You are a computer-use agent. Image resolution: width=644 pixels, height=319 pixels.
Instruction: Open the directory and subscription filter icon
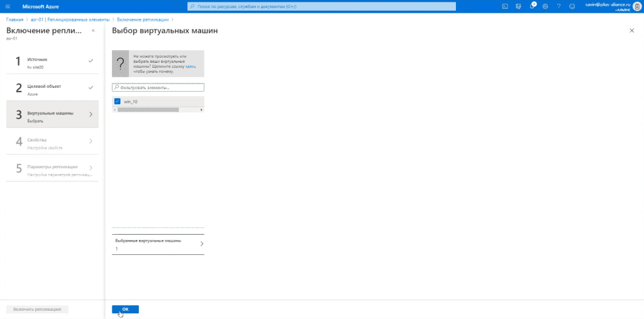(x=518, y=6)
